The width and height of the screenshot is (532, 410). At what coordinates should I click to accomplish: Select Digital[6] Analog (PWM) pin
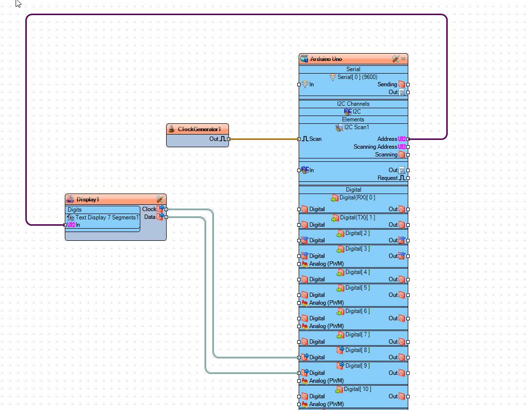click(x=299, y=326)
